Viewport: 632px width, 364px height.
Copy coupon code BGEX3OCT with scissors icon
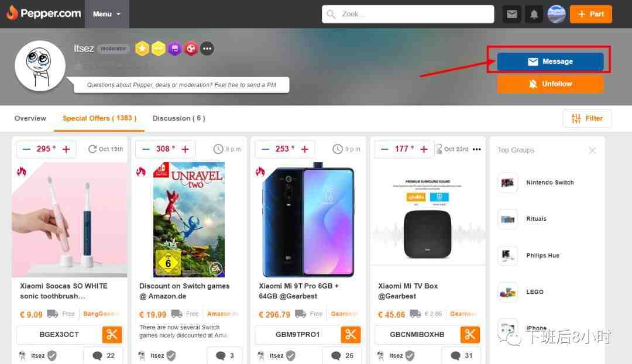pyautogui.click(x=112, y=334)
